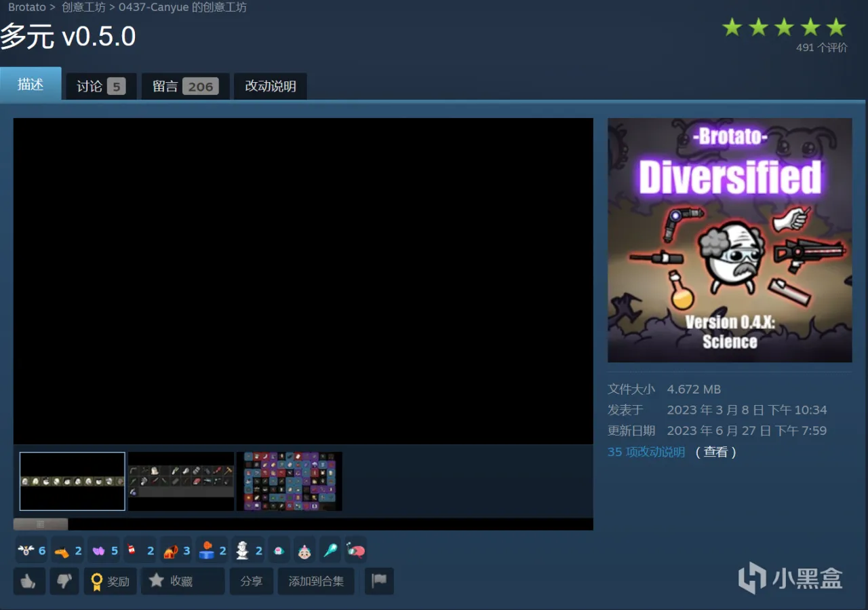Share the mod via 分享 button
This screenshot has height=610, width=868.
(251, 582)
